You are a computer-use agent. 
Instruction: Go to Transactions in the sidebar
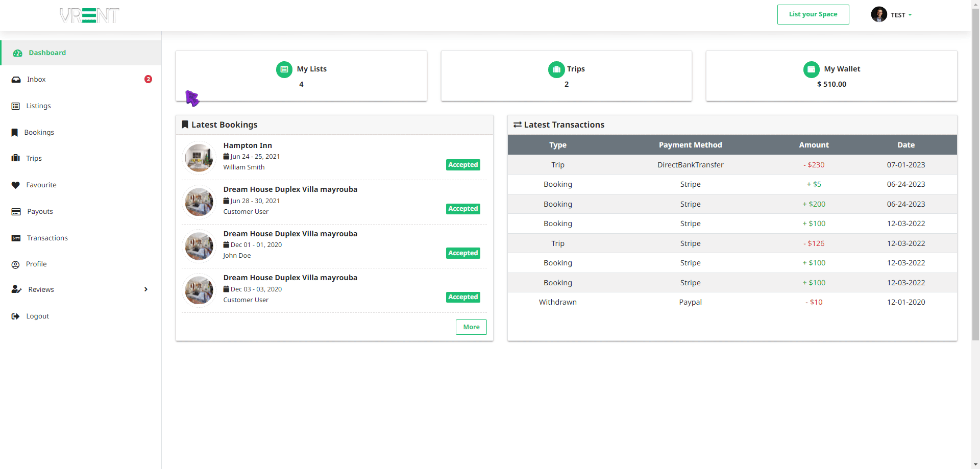(47, 238)
